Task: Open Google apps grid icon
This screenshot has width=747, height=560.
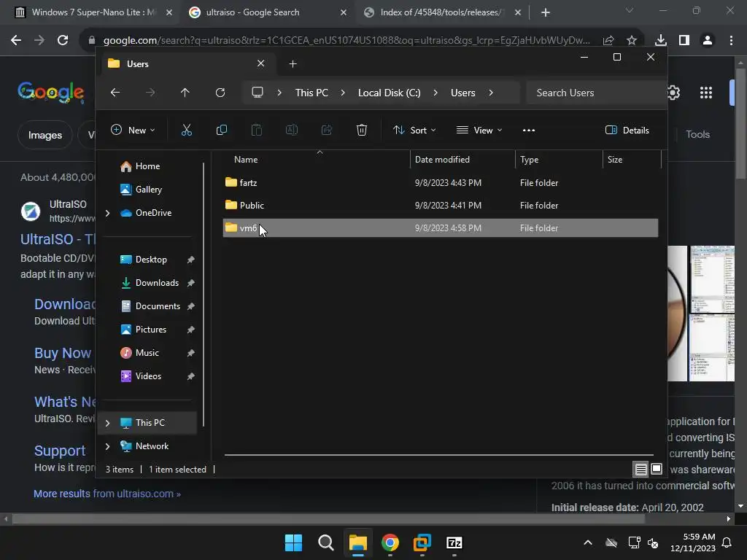Action: pos(706,93)
